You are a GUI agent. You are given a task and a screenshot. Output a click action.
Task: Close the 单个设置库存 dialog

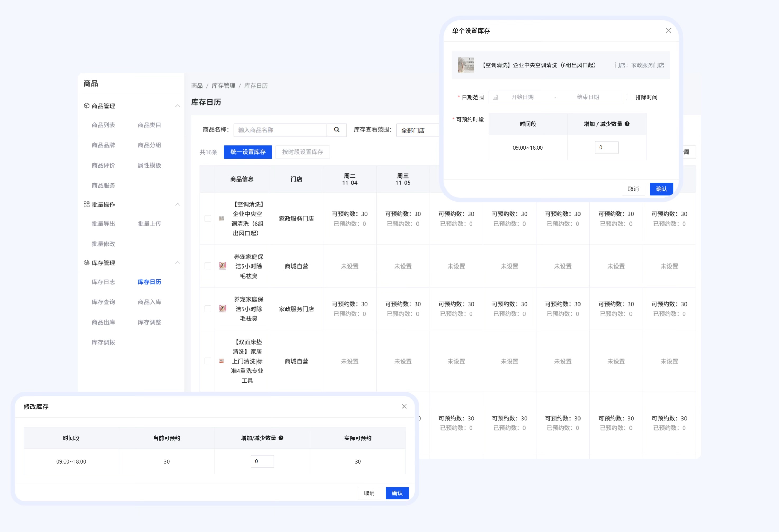[x=668, y=30]
